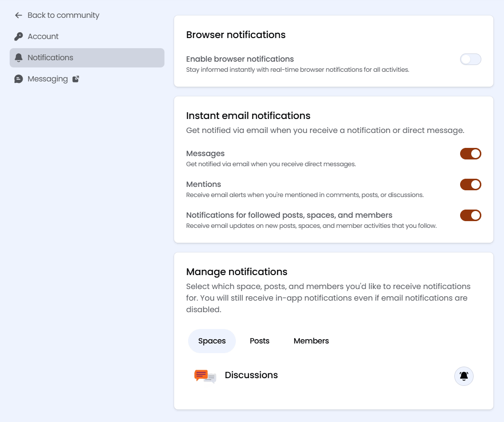Image resolution: width=504 pixels, height=422 pixels.
Task: Enable browser notifications toggle
Action: (471, 59)
